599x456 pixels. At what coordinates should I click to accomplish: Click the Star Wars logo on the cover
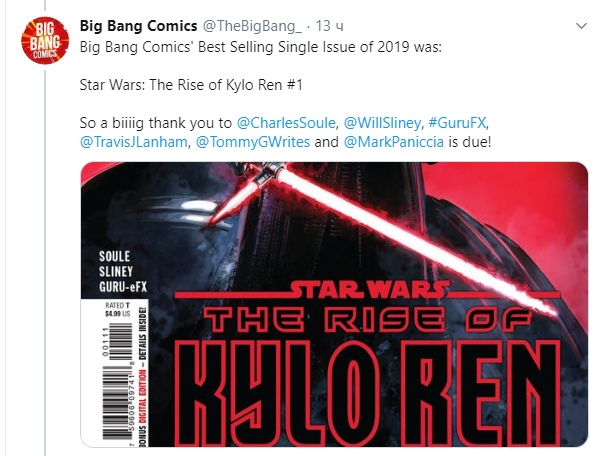(x=368, y=290)
